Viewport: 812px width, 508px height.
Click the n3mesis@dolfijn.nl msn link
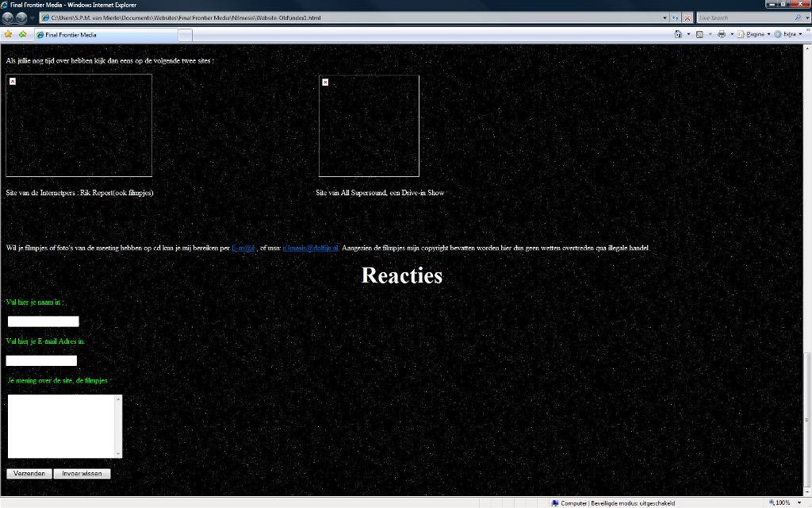click(x=311, y=248)
